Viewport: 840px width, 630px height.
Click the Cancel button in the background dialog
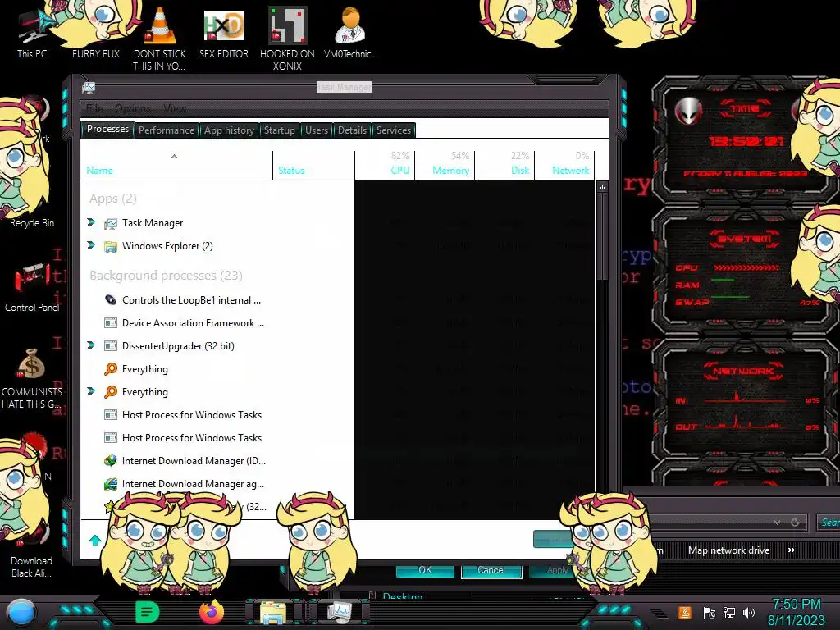click(491, 571)
